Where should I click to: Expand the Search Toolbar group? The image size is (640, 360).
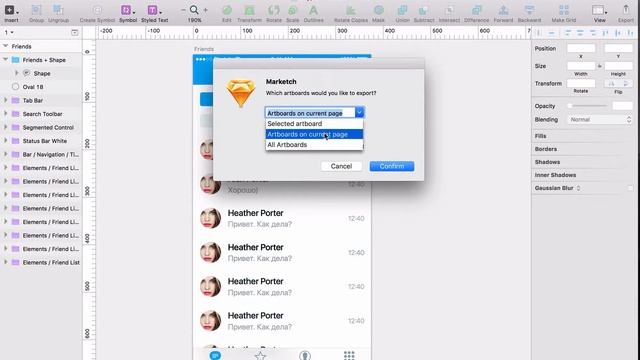pyautogui.click(x=5, y=113)
